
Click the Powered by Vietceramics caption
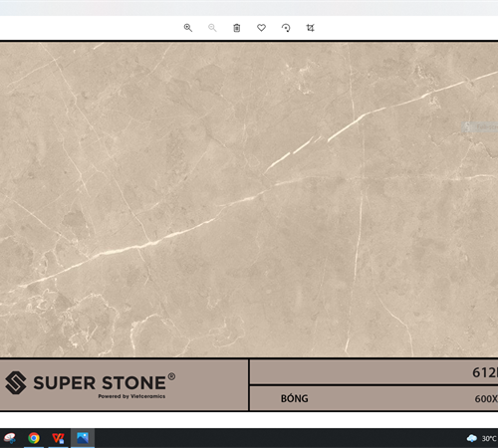tap(131, 396)
